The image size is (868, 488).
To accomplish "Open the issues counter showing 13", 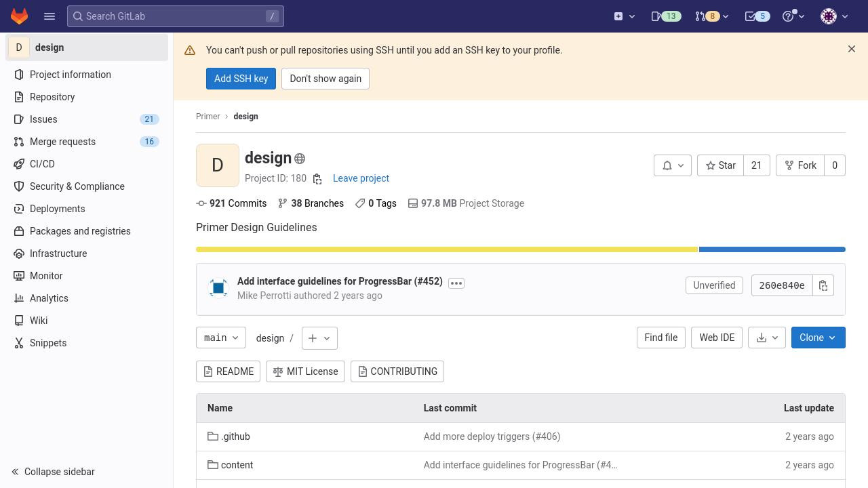I will [x=665, y=16].
